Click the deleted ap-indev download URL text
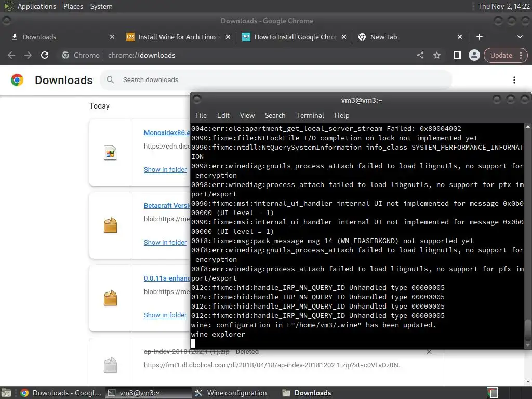This screenshot has width=532, height=399. [x=273, y=365]
